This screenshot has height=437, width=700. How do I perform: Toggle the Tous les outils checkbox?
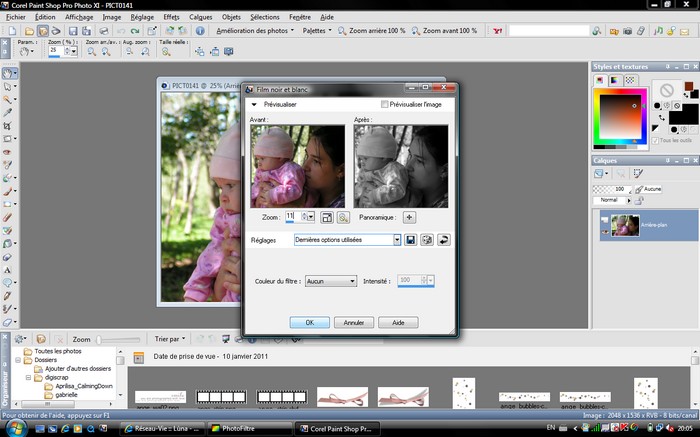point(655,141)
